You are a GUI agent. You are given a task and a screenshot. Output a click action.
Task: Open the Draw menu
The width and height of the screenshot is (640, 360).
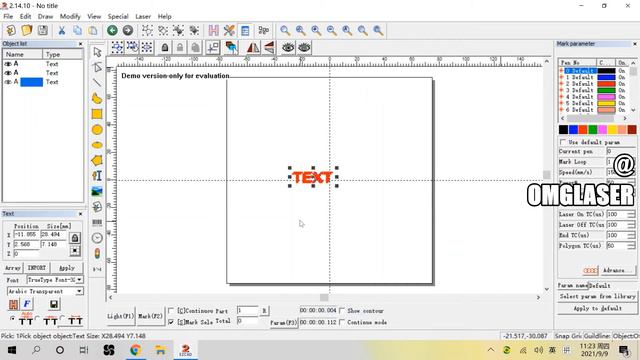coord(45,16)
